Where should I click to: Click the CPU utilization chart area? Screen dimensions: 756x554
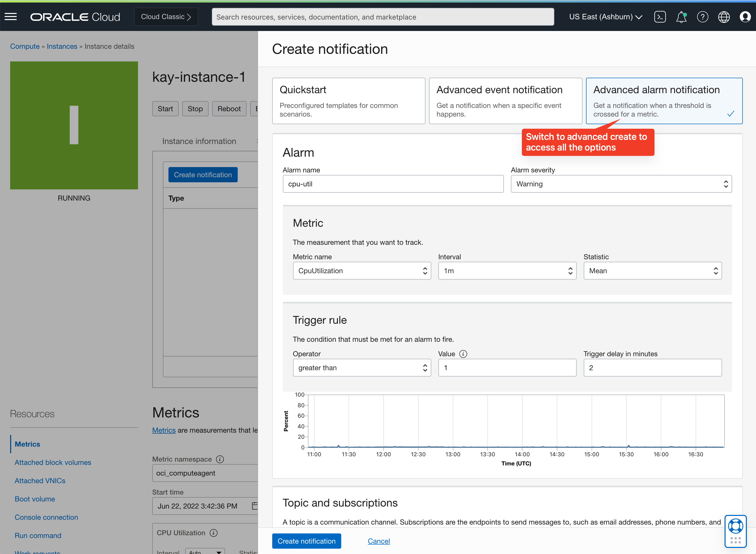[x=516, y=421]
